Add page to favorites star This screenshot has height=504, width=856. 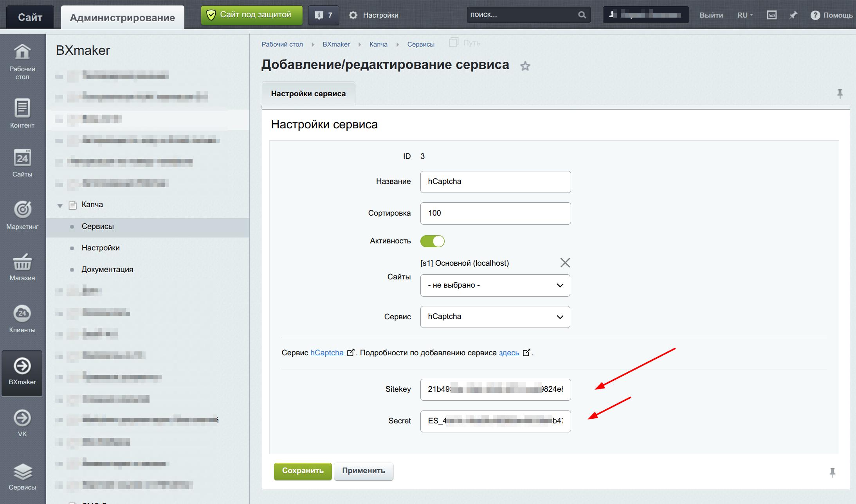tap(525, 66)
